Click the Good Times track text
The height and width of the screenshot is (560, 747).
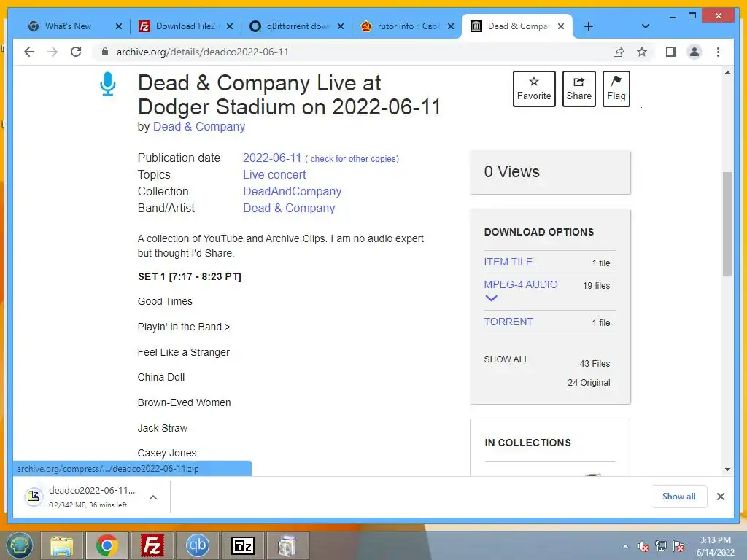click(165, 301)
